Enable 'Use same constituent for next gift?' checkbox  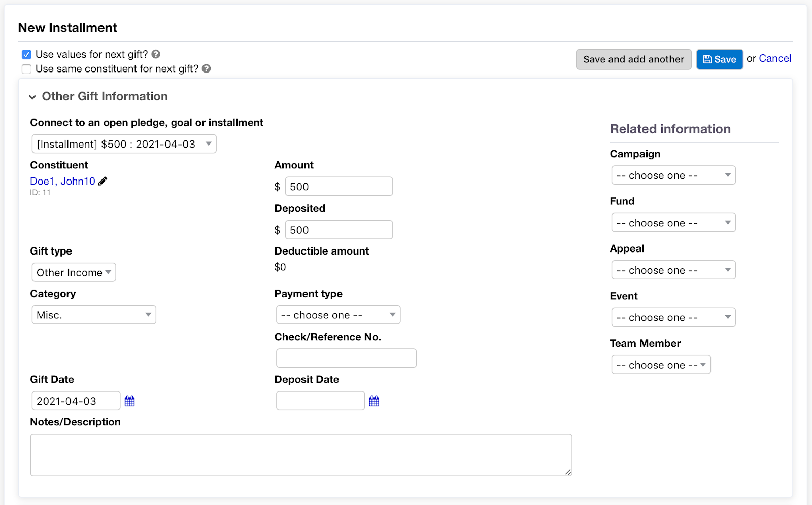27,69
